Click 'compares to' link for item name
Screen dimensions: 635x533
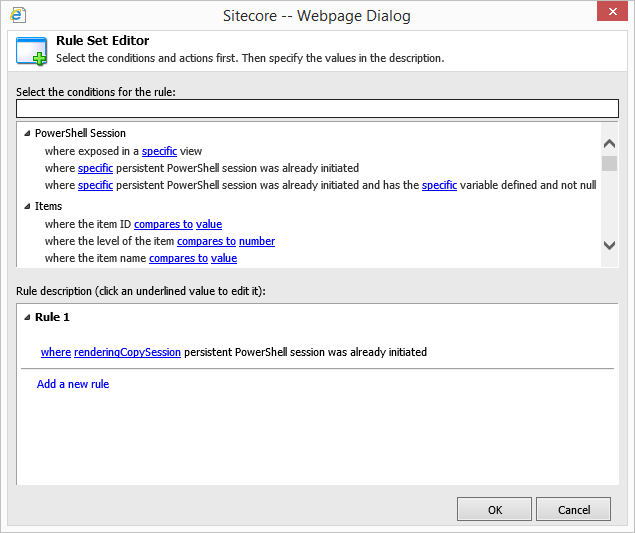178,258
